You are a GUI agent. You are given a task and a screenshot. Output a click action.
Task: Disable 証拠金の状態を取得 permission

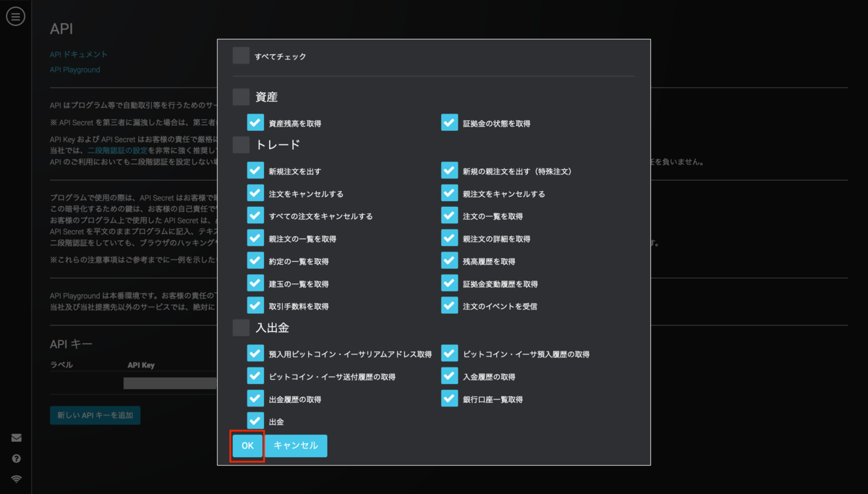click(448, 122)
